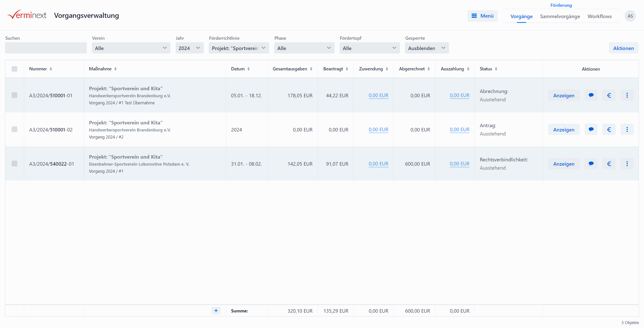
Task: Focus the Suchen search field
Action: click(x=46, y=48)
